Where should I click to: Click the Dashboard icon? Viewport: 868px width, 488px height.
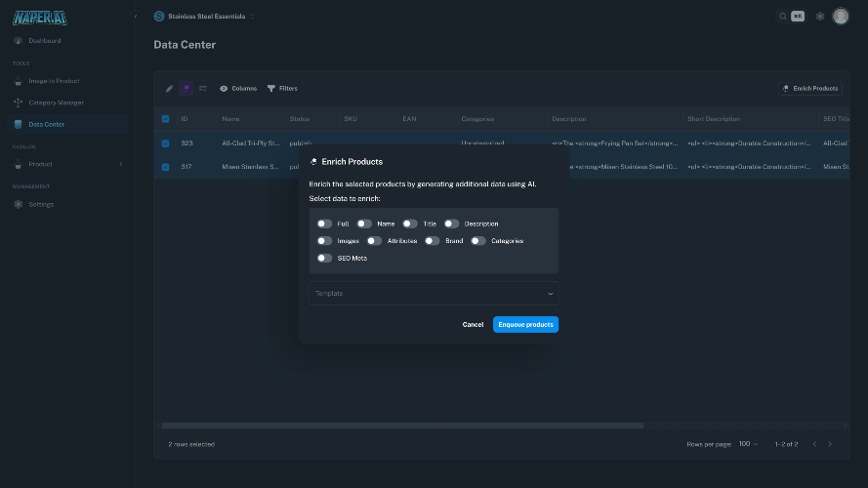[18, 40]
